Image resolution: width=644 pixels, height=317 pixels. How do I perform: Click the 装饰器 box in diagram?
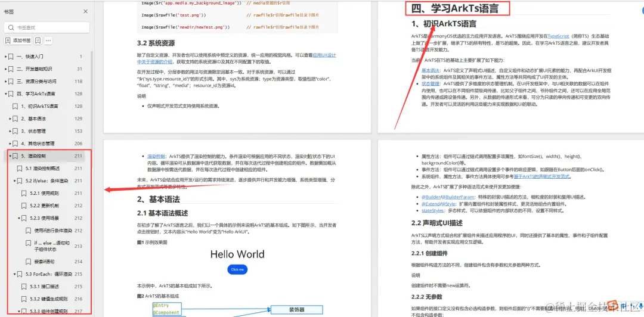297,309
